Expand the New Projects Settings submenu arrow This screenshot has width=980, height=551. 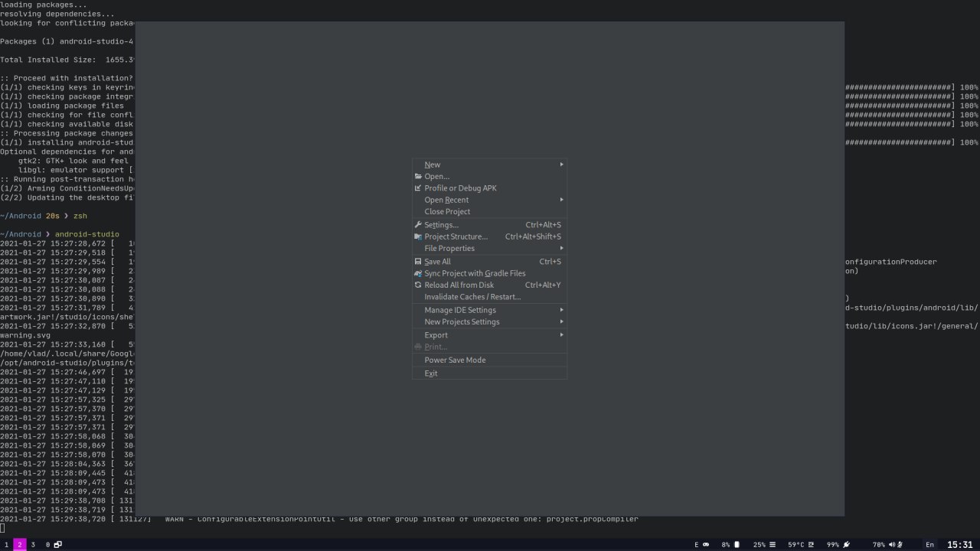click(x=561, y=321)
